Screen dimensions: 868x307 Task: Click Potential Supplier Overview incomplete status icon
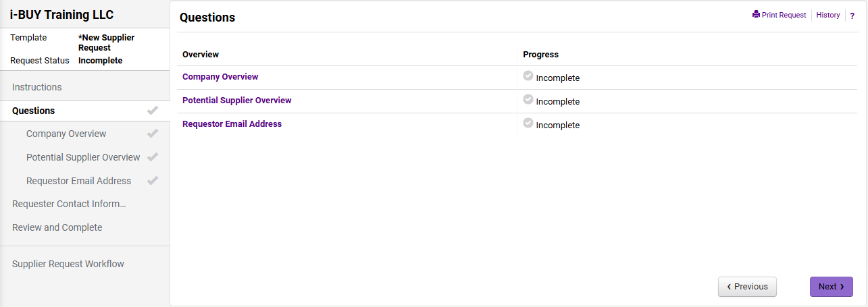[528, 100]
